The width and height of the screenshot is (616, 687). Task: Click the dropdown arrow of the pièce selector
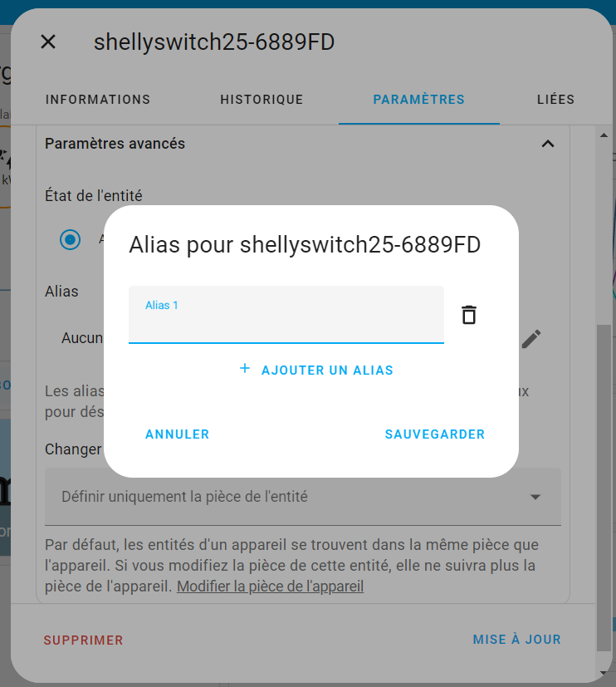click(x=535, y=497)
